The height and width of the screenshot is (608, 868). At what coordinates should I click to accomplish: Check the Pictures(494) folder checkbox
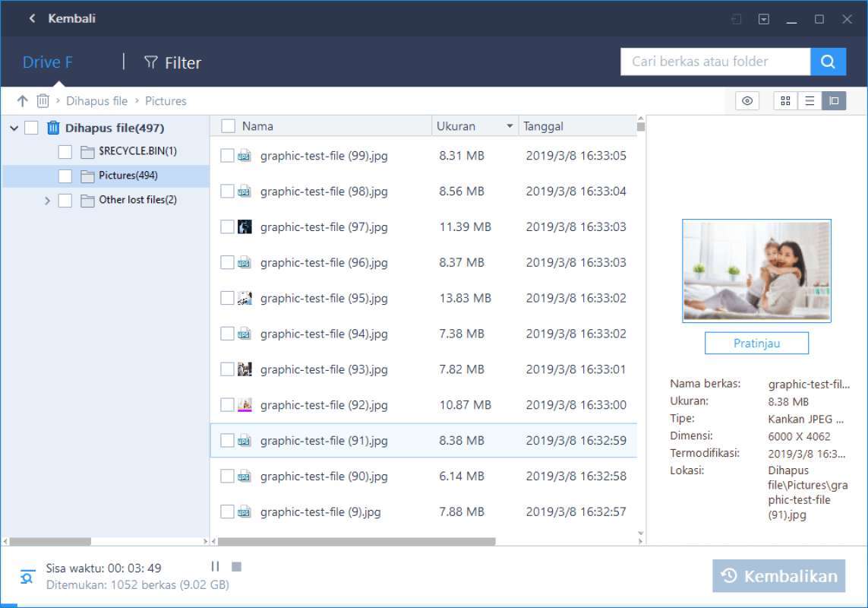point(65,176)
